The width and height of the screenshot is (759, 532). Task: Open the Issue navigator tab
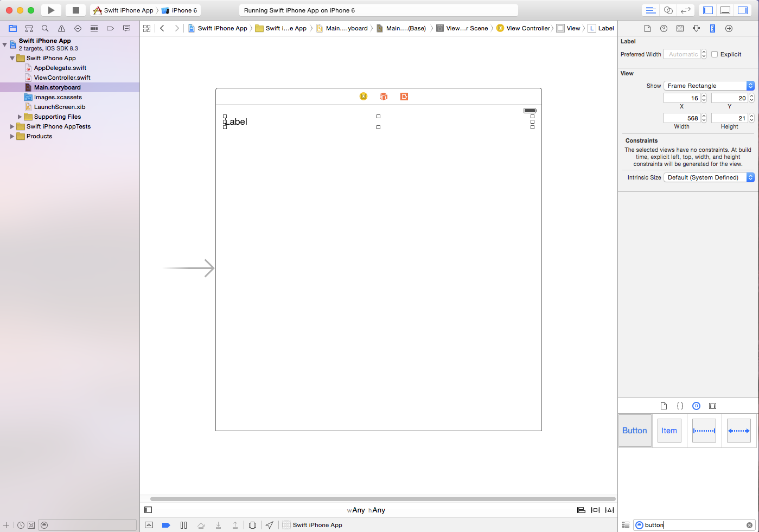click(62, 28)
